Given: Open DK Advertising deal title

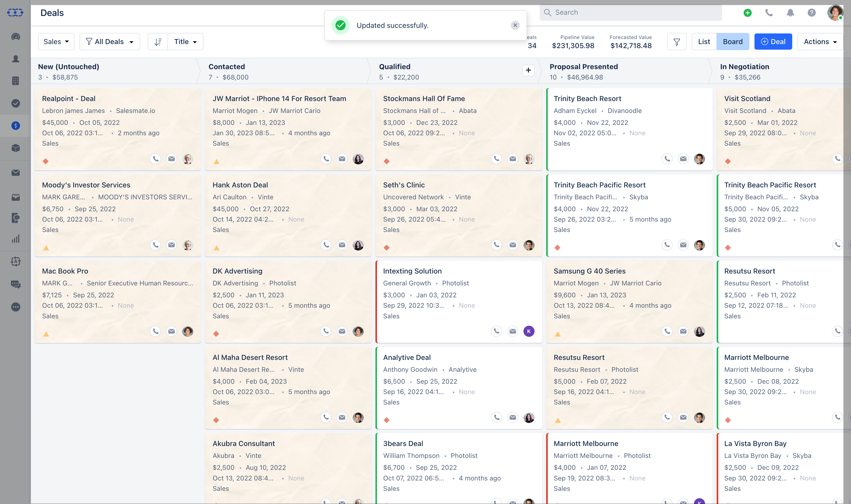Looking at the screenshot, I should 237,271.
